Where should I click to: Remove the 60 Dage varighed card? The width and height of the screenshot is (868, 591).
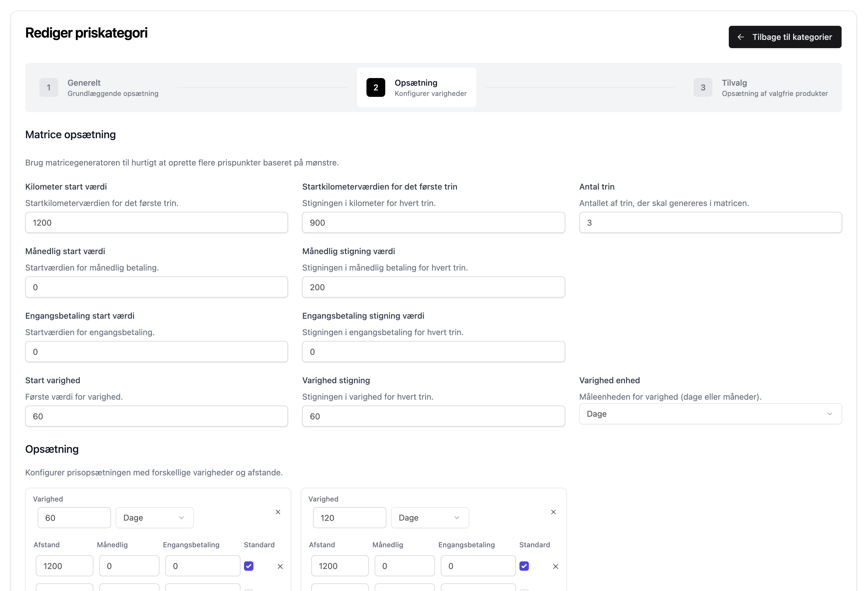[278, 512]
